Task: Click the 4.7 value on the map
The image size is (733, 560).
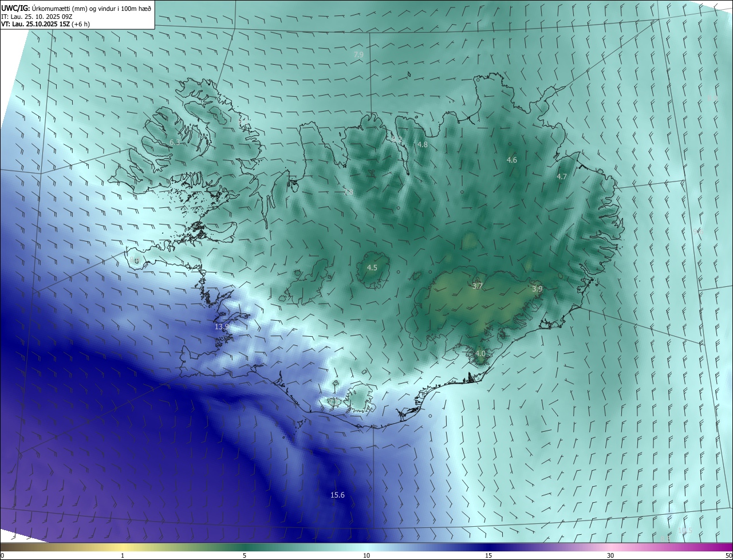Action: (562, 176)
